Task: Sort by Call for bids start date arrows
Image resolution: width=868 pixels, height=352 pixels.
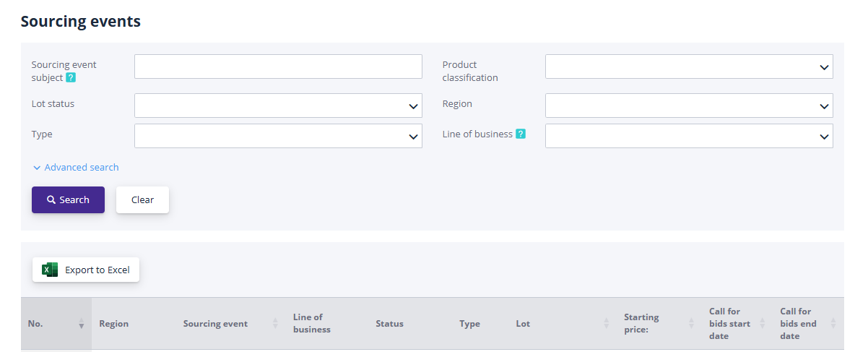Action: click(x=763, y=324)
